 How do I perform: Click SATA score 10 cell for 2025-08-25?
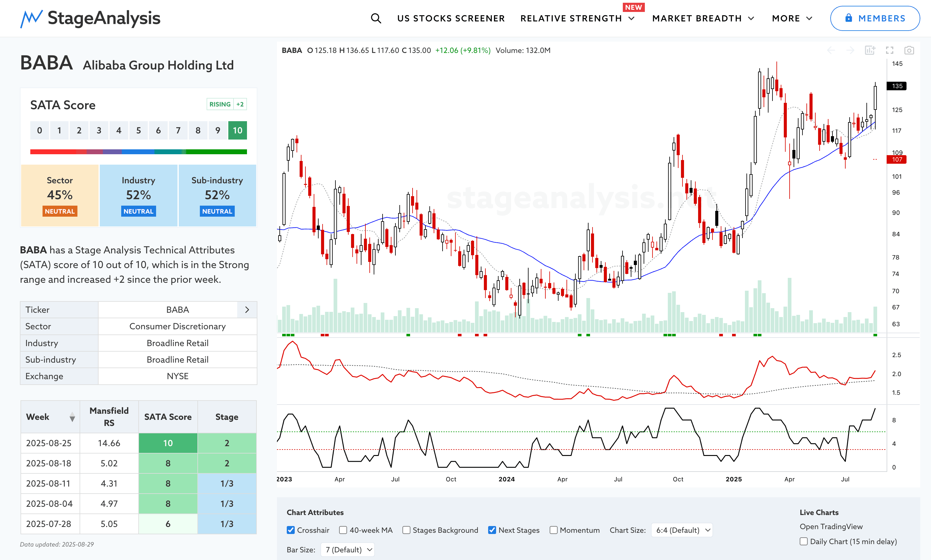pyautogui.click(x=168, y=443)
